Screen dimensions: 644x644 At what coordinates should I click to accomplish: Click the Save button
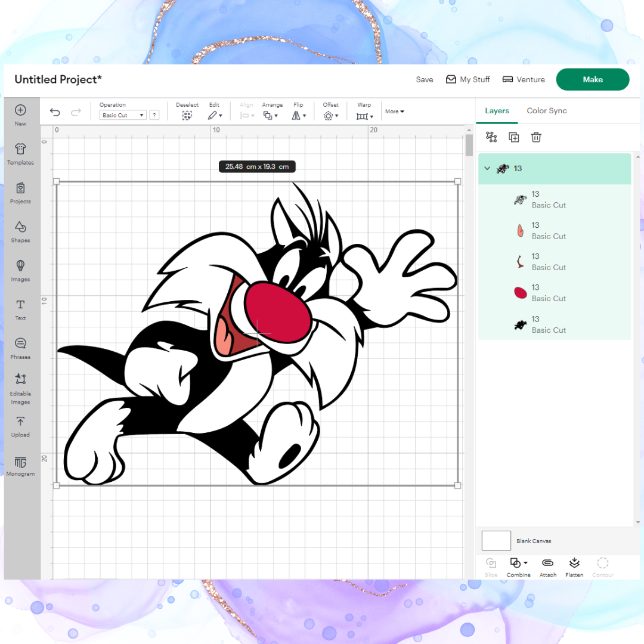click(425, 80)
